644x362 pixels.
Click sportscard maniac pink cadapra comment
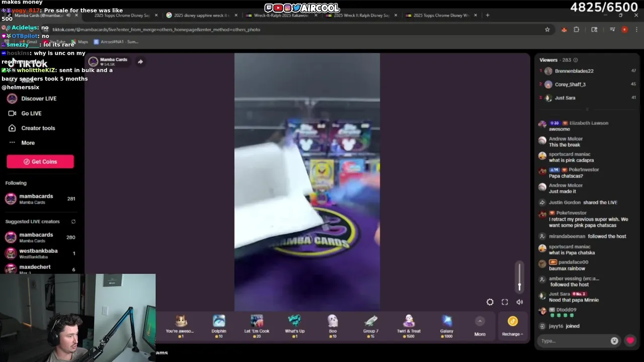571,160
